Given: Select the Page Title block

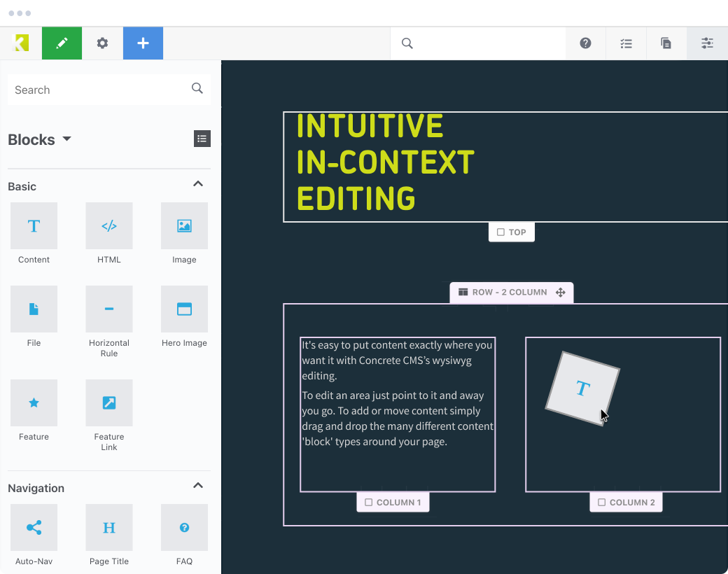Looking at the screenshot, I should [109, 535].
